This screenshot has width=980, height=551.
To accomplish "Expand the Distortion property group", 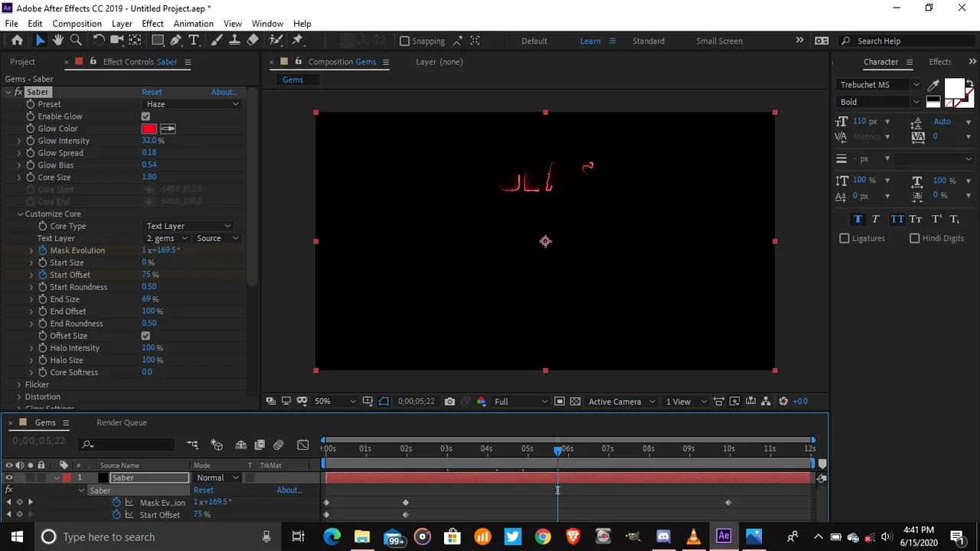I will coord(19,397).
